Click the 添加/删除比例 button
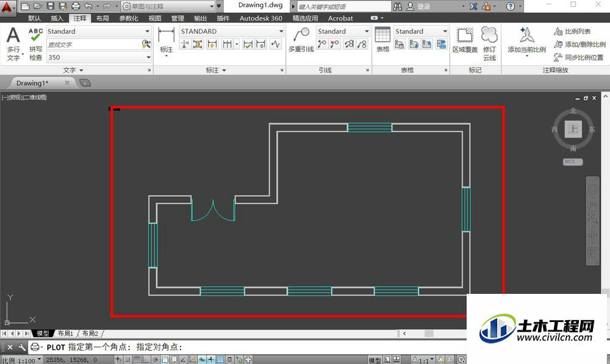 tap(579, 45)
